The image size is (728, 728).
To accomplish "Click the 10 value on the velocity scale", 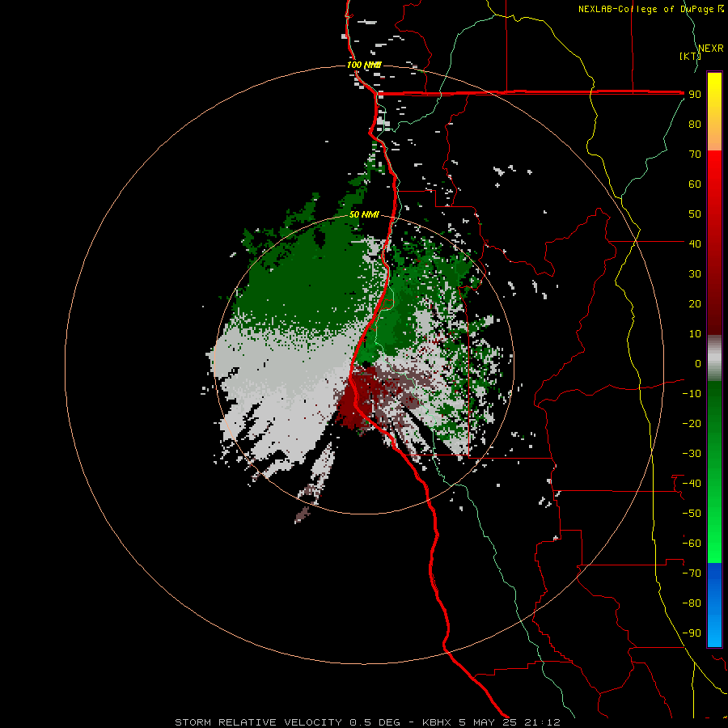I will coord(695,334).
